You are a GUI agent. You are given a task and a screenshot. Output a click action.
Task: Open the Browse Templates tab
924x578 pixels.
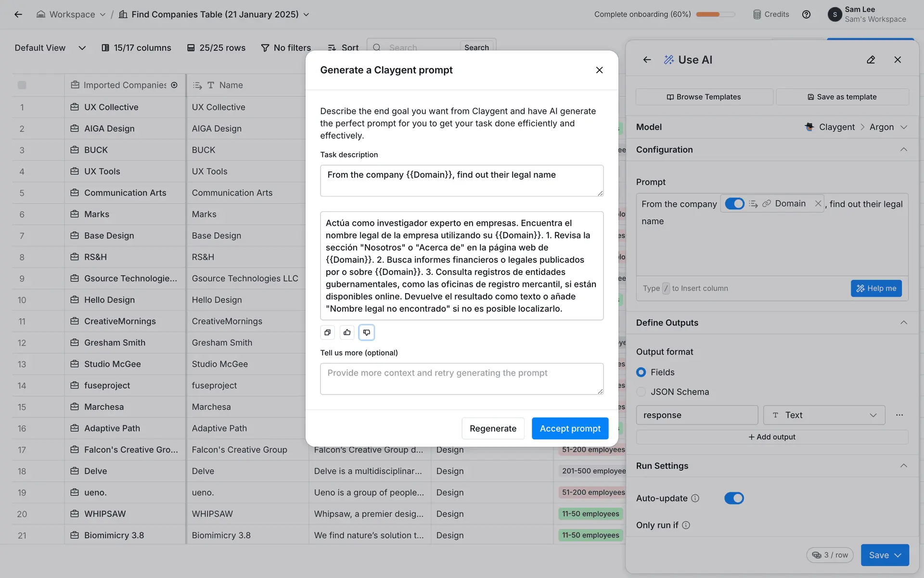click(x=704, y=97)
